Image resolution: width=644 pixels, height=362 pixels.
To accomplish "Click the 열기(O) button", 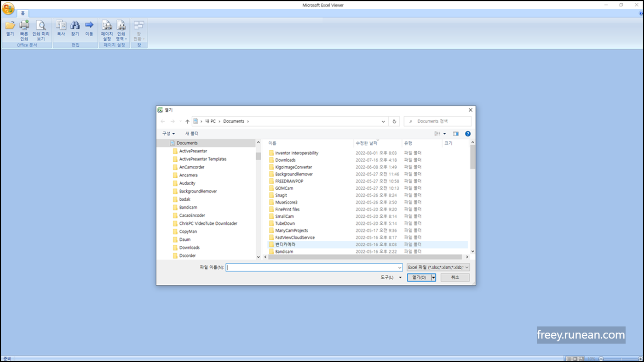I will [419, 277].
